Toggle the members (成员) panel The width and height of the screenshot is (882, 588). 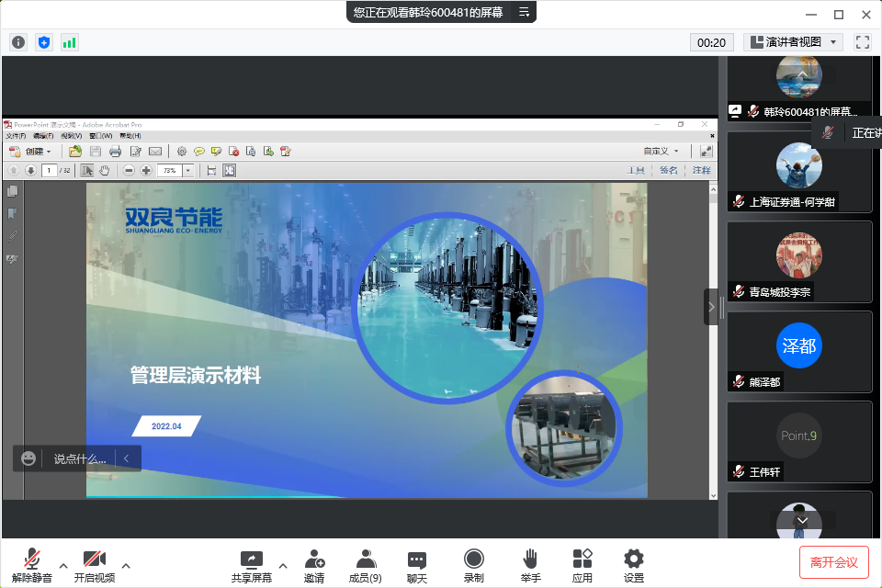365,565
